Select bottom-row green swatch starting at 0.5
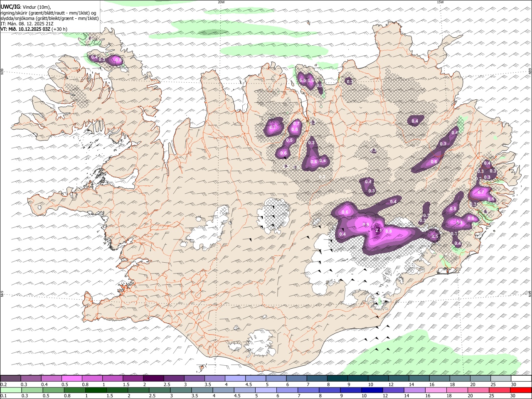This screenshot has height=399, width=532. click(x=53, y=390)
